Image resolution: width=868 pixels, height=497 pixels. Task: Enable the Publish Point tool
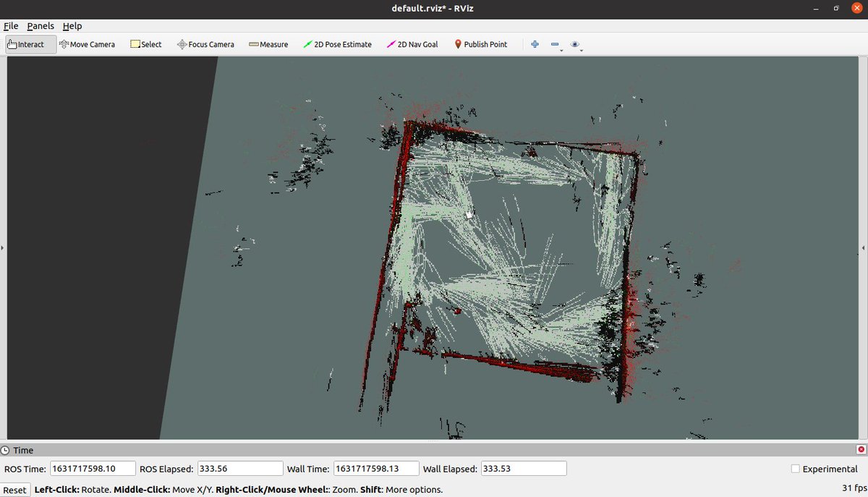480,44
